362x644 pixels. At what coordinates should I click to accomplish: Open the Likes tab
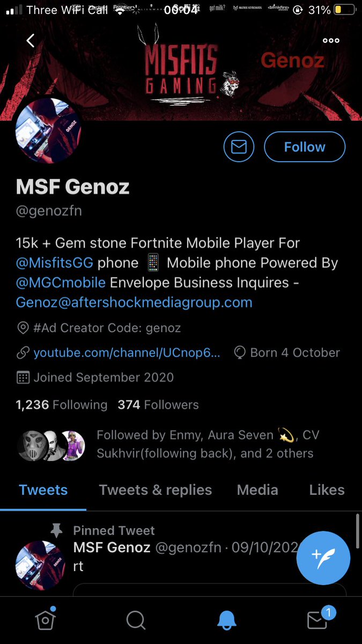pos(327,490)
